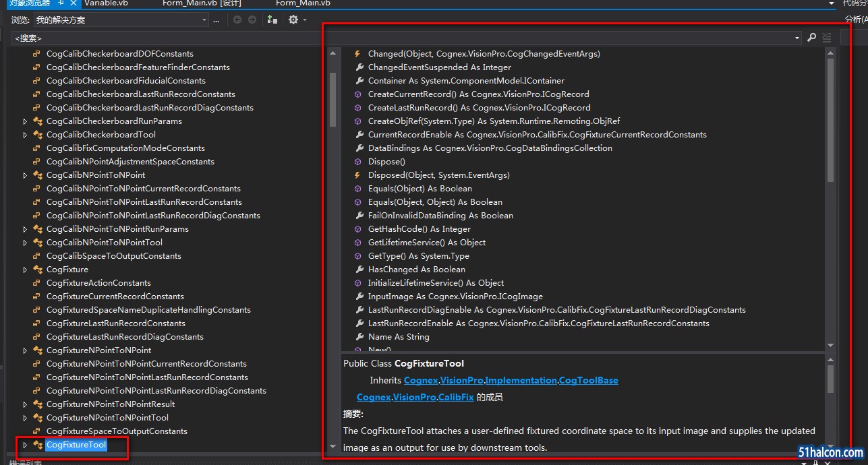This screenshot has width=868, height=465.
Task: Select the Equals(Object, Object) As Boolean member
Action: tap(435, 202)
